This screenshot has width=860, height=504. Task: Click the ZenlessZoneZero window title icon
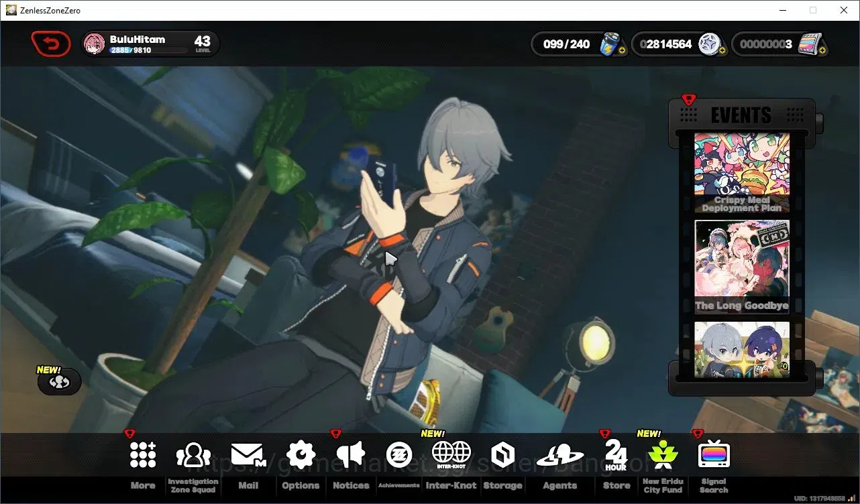click(x=11, y=10)
